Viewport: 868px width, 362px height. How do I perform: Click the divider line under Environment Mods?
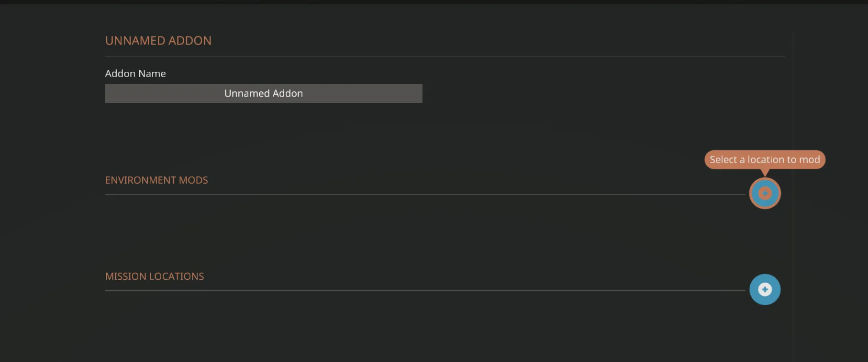point(421,194)
